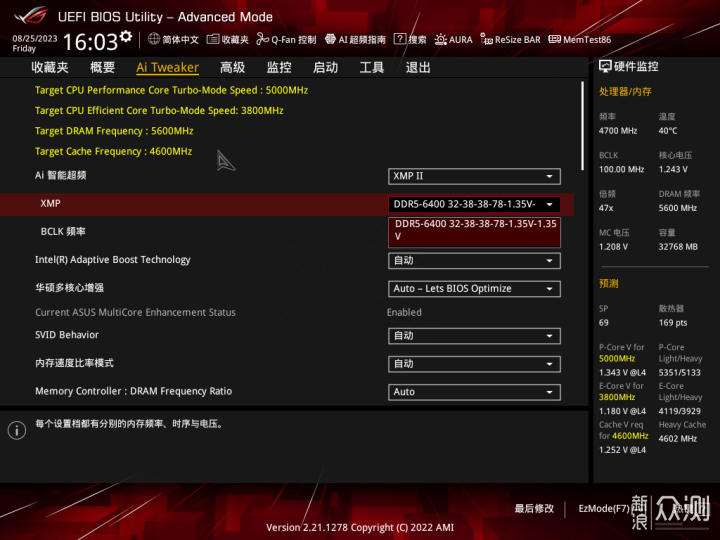Click the 16:03 clock display
This screenshot has height=540, width=720.
click(x=90, y=42)
